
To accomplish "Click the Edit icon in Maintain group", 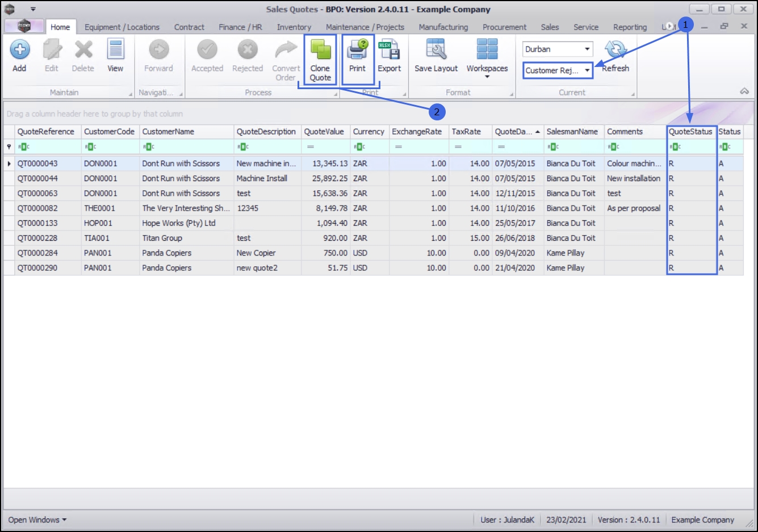I will click(52, 50).
